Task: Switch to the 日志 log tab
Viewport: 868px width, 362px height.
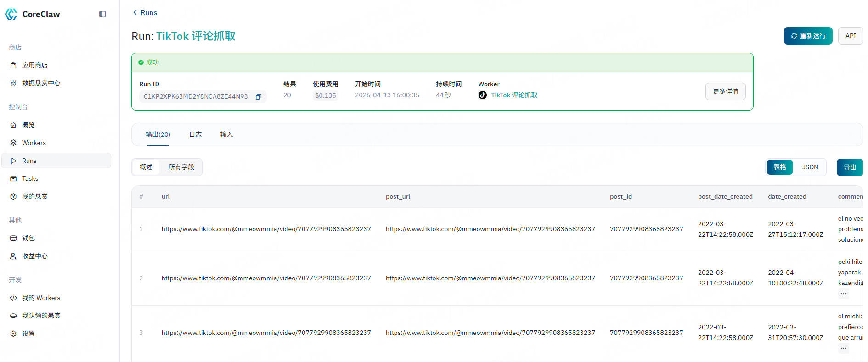Action: pos(195,134)
